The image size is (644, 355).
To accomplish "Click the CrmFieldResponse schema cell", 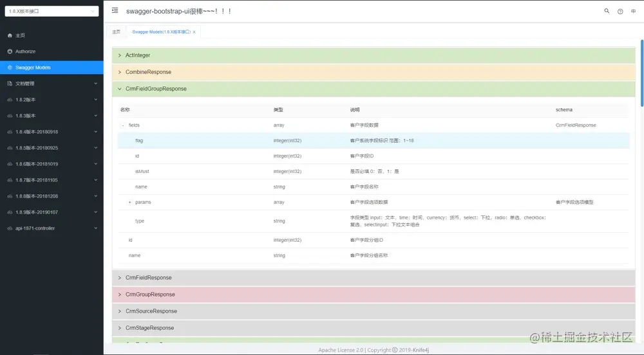I will click(576, 125).
